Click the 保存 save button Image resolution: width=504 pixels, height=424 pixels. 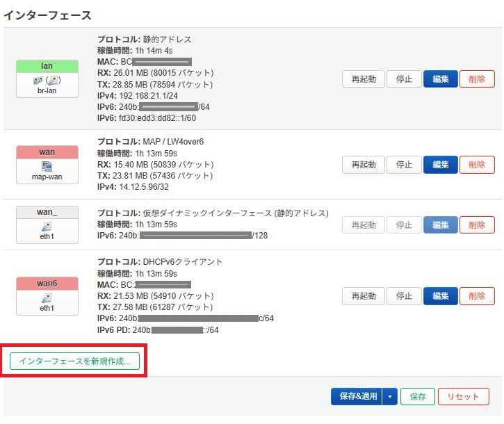click(x=417, y=397)
